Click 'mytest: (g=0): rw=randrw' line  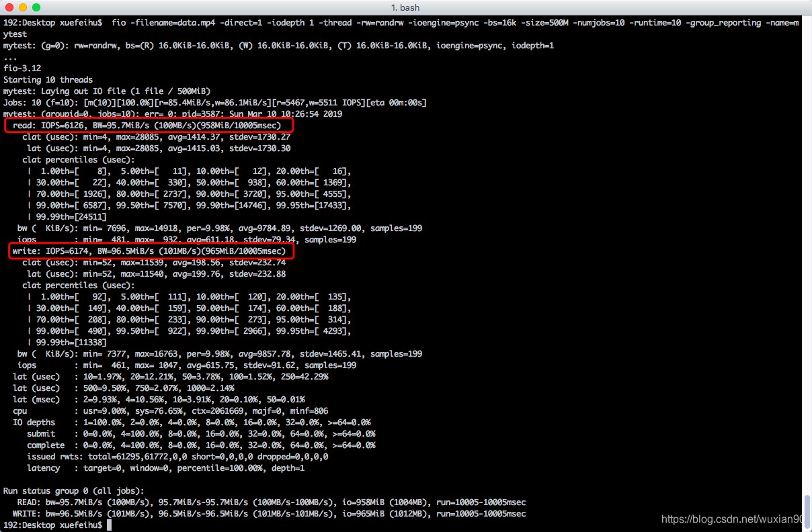(x=278, y=46)
